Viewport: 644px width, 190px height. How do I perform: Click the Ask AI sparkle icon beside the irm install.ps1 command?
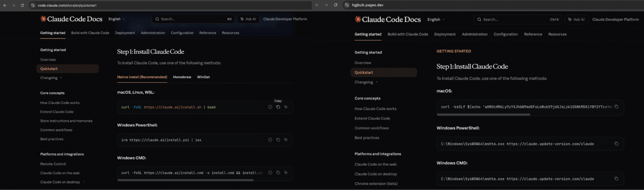286,140
